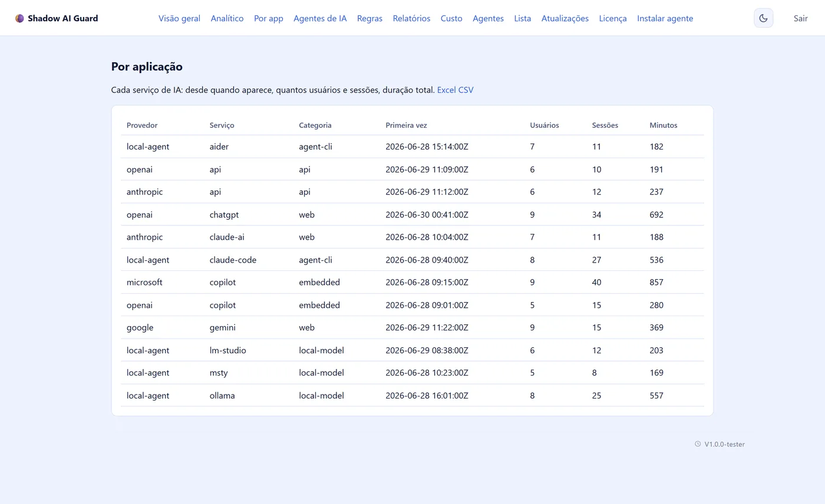Click anthropic provider in the claude-ai row

(x=144, y=237)
